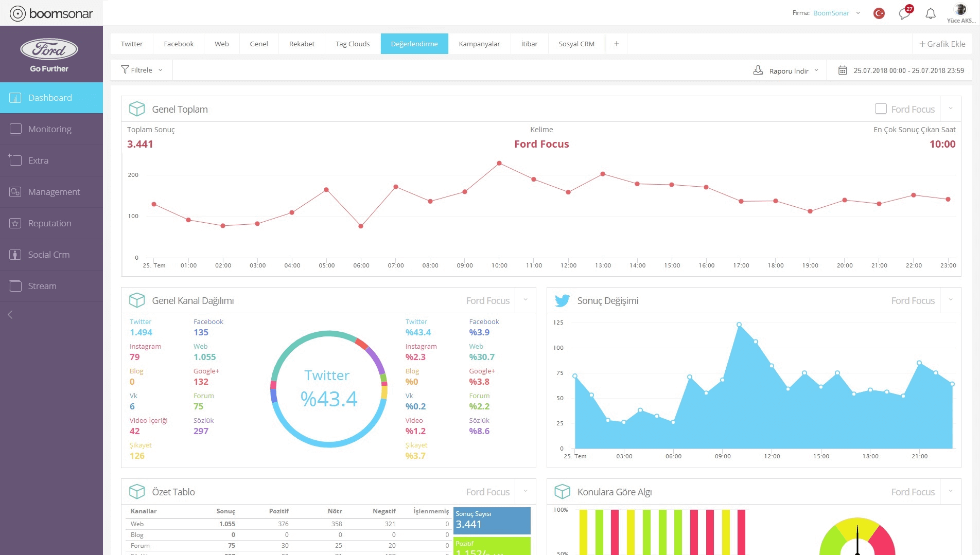Click the Şikayet count 126
This screenshot has height=555, width=980.
tap(137, 456)
